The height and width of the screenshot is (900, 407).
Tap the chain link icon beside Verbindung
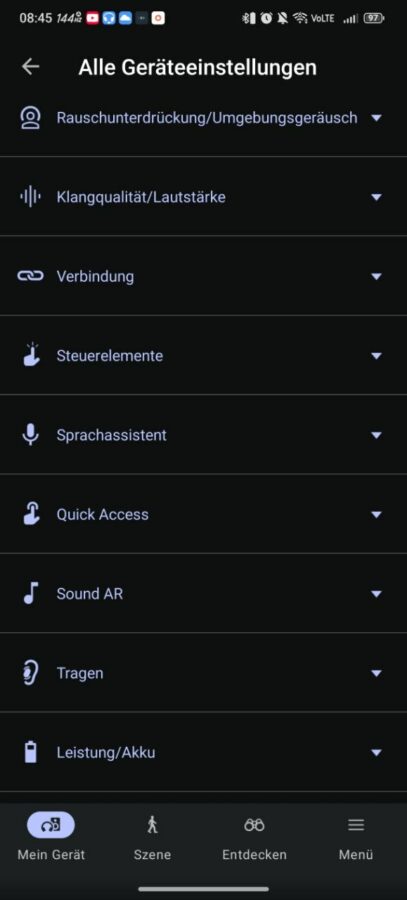click(x=30, y=276)
